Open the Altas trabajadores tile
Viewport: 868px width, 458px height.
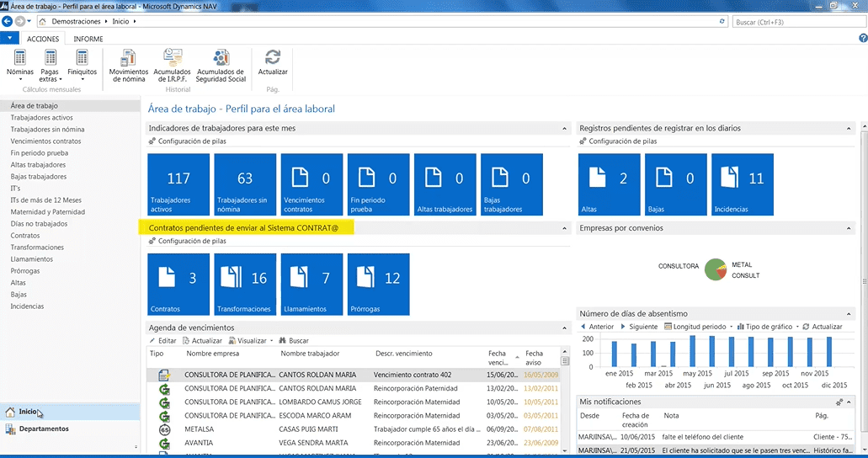[x=445, y=184]
